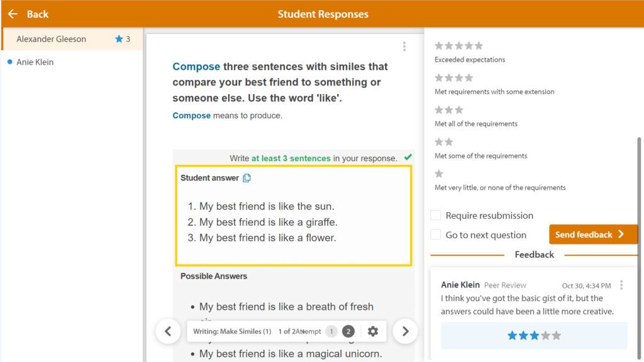Screen dimensions: 644x362
Task: Select attempt 1 in navigator
Action: click(331, 331)
